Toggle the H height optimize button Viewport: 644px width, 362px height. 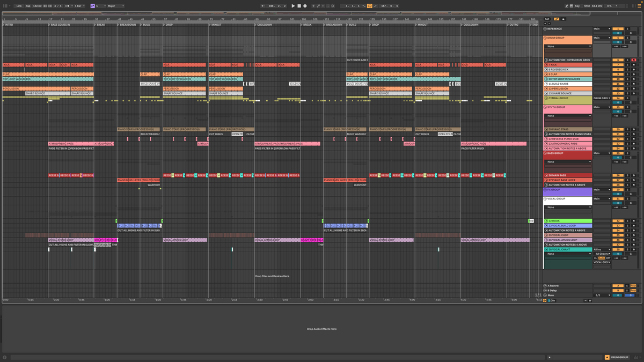(x=586, y=300)
